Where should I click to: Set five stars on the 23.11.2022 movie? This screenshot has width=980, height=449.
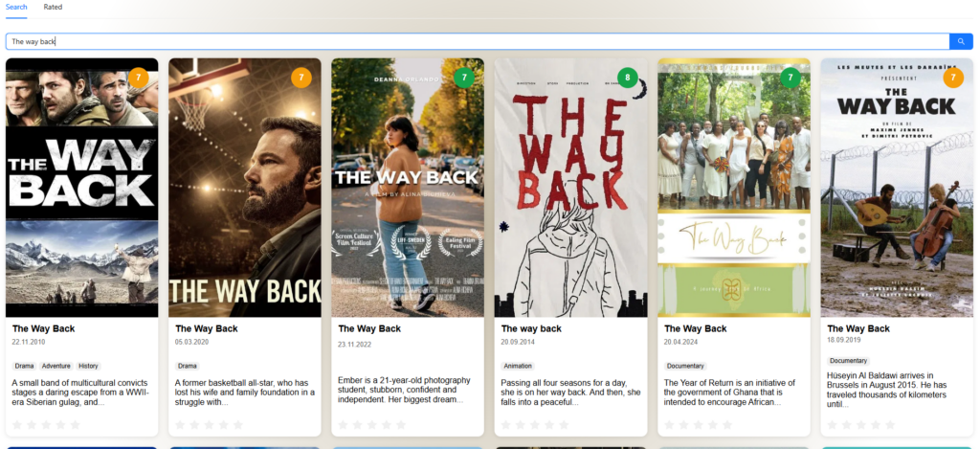pyautogui.click(x=401, y=425)
